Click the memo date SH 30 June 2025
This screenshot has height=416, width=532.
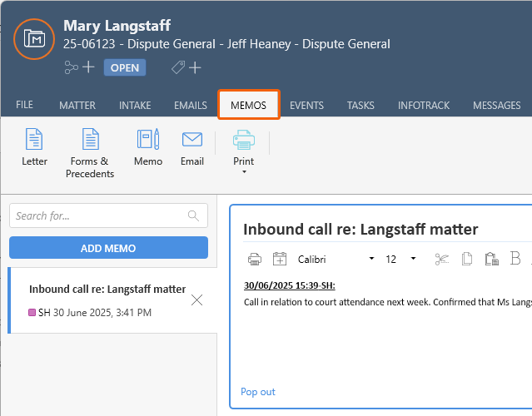coord(95,312)
